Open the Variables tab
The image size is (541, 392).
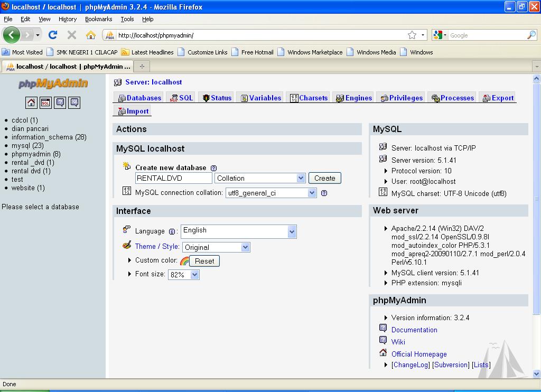[261, 98]
